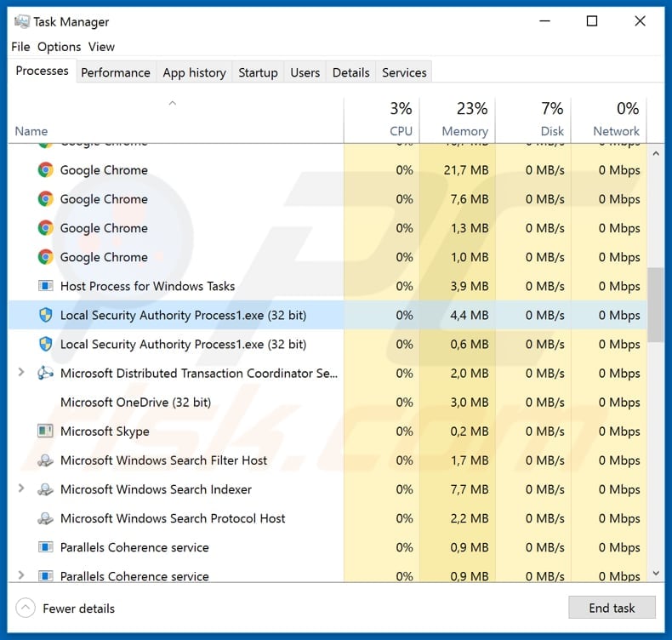Screen dimensions: 672x640
Task: Click shield icon of highlighted Local Security Authority Process1.exe
Action: 45,315
